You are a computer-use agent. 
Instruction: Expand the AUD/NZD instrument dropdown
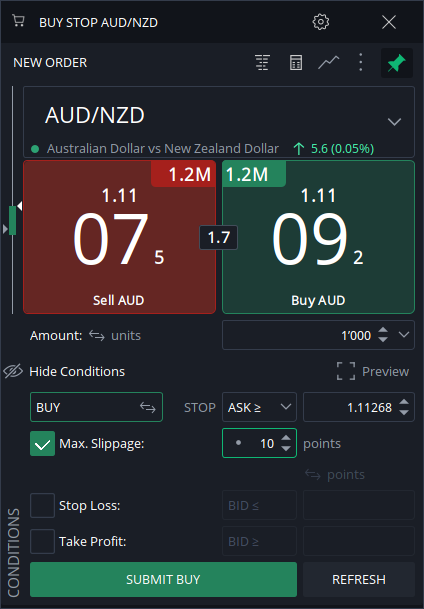tap(394, 122)
